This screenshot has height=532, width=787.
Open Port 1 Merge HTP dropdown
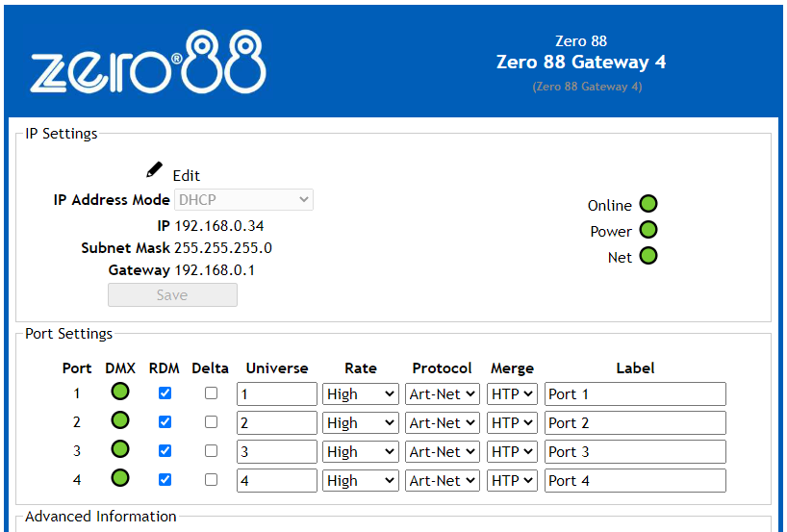tap(512, 394)
